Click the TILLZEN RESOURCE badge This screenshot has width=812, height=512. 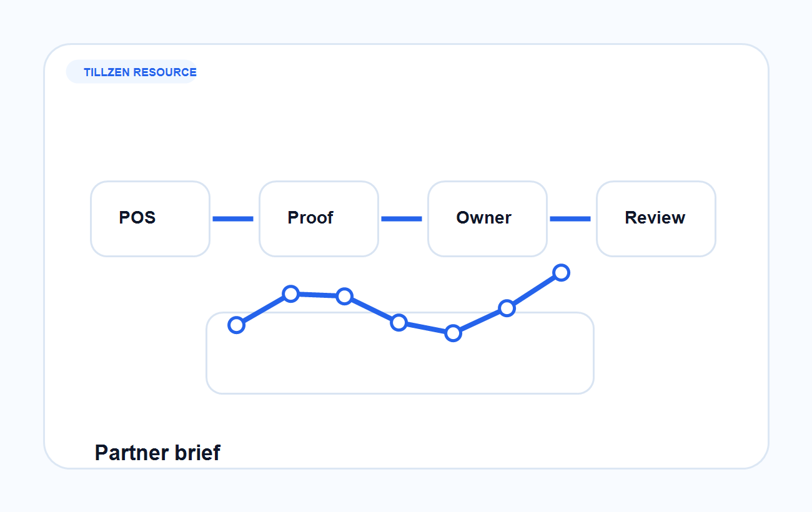pyautogui.click(x=132, y=72)
